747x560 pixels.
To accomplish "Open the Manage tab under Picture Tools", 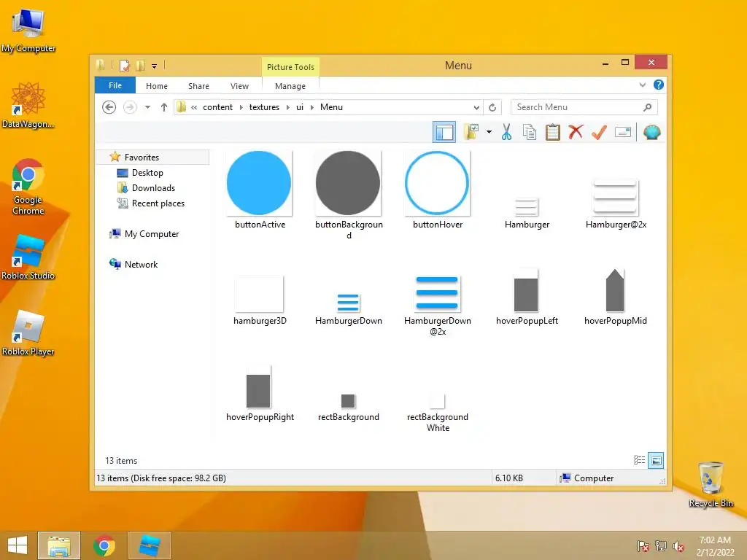I will click(x=290, y=86).
